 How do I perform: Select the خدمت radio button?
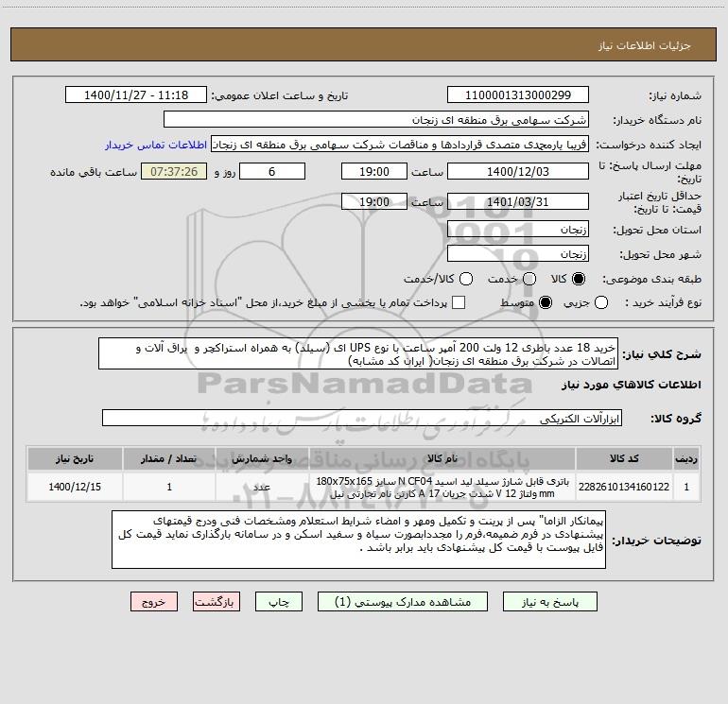[529, 279]
